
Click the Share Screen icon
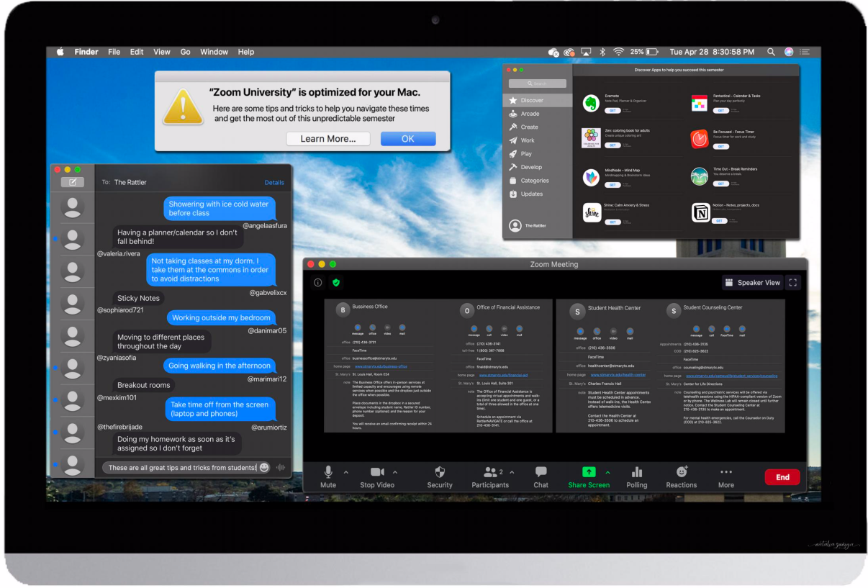click(x=588, y=472)
